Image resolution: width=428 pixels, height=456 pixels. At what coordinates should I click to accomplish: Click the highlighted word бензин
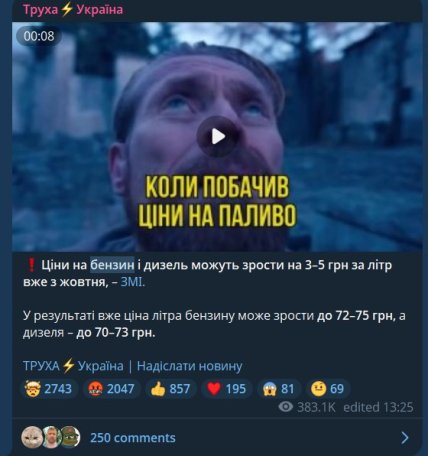(x=112, y=265)
